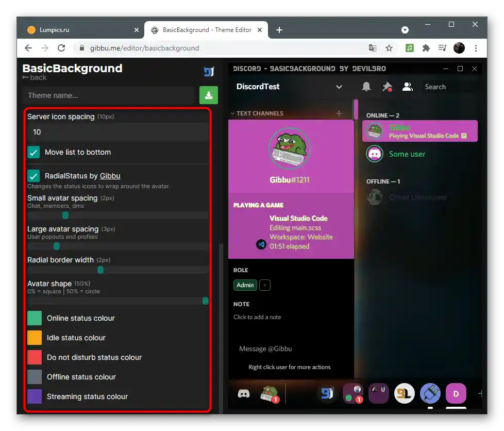Click the back link under BasicBackground
Image resolution: width=504 pixels, height=431 pixels.
pos(35,77)
